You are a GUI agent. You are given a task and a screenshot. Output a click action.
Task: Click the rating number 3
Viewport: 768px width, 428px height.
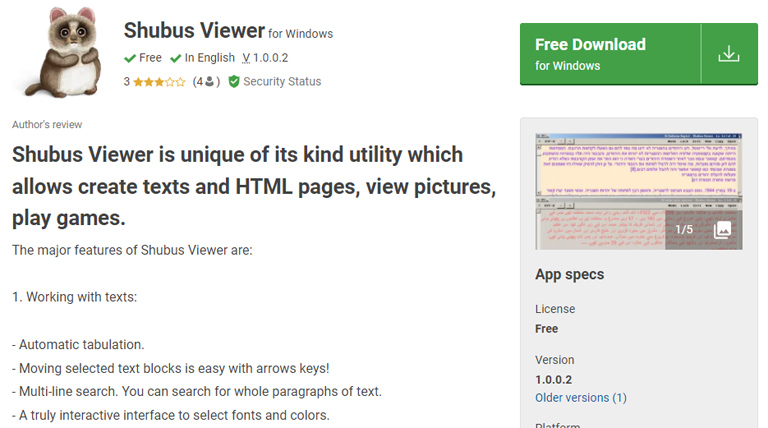point(126,81)
